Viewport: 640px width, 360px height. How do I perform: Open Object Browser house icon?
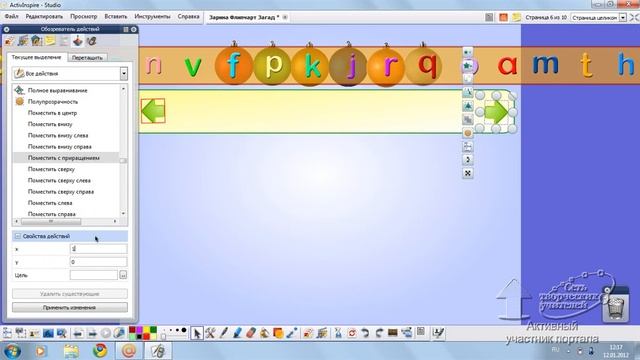pyautogui.click(x=36, y=41)
